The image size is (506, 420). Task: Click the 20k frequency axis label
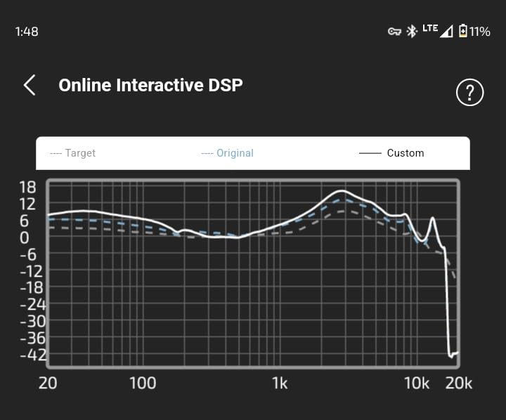click(x=458, y=383)
